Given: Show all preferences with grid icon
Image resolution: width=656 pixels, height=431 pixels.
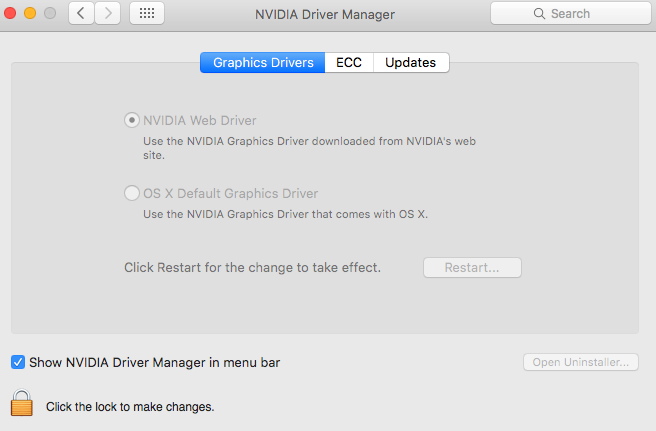Looking at the screenshot, I should point(147,14).
